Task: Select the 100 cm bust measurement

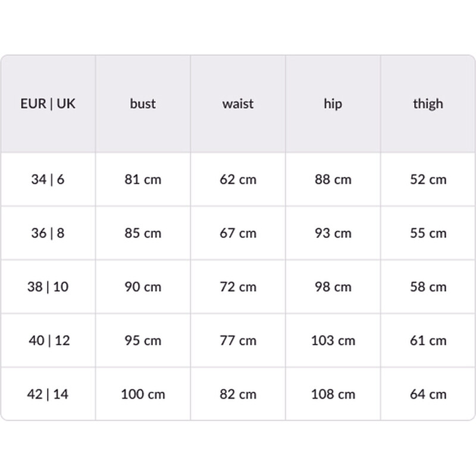Action: point(143,394)
